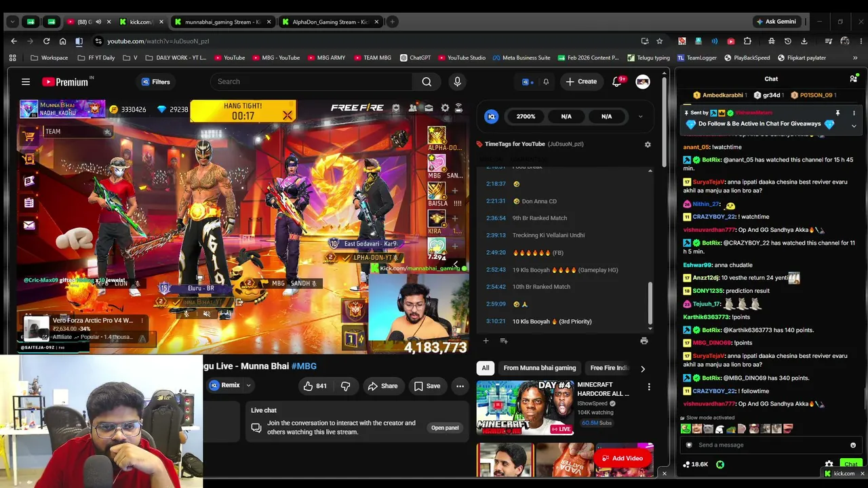Open options for the pinned chat message
This screenshot has height=488, width=868.
pos(854,113)
